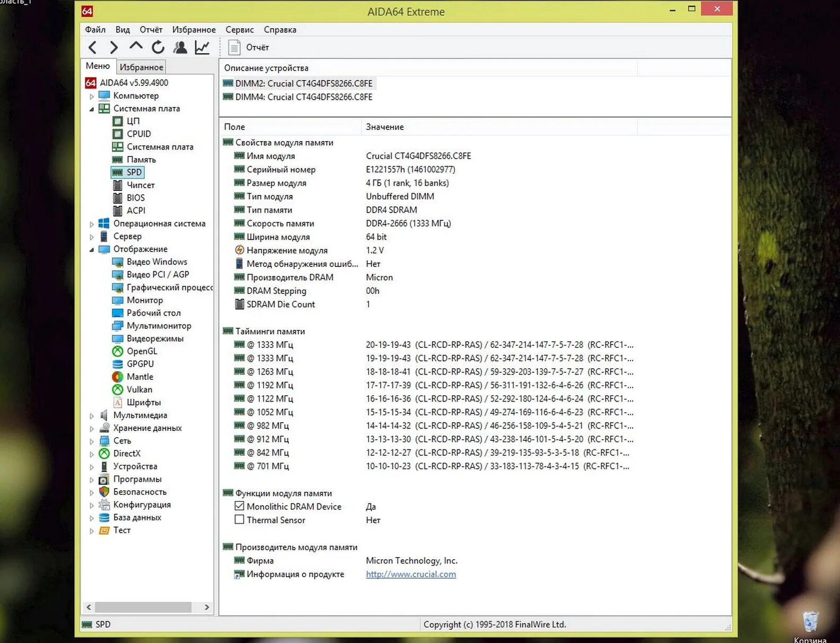840x643 pixels.
Task: Click the Описание устройства column header
Action: 428,68
